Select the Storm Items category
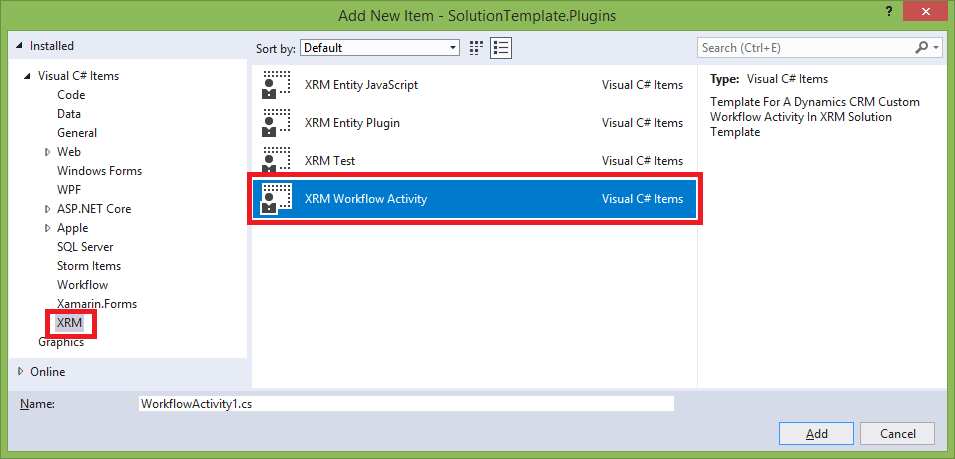 [x=88, y=266]
